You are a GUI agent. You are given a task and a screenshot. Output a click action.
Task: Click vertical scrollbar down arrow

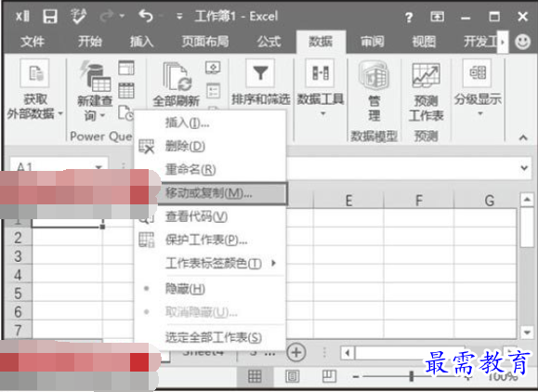coord(527,332)
